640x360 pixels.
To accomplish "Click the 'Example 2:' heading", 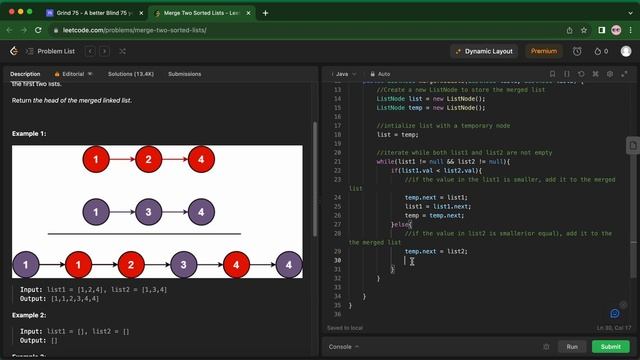I will pyautogui.click(x=29, y=315).
